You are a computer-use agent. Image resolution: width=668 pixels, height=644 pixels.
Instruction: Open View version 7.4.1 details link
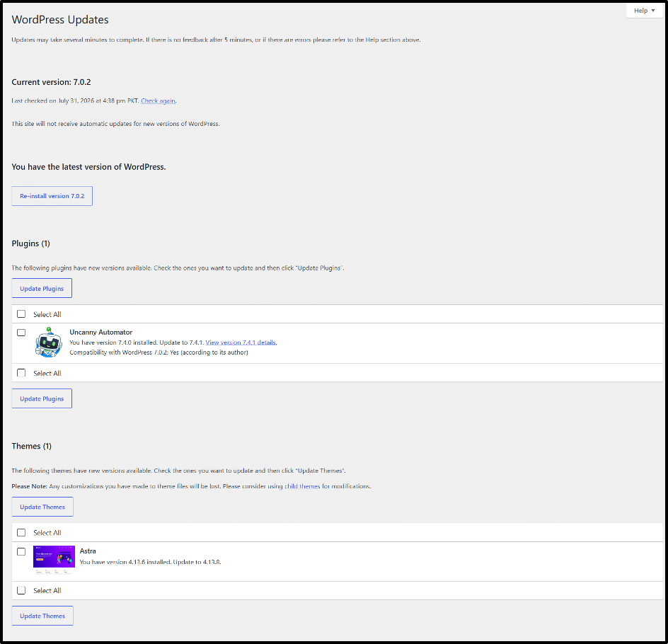pyautogui.click(x=241, y=343)
